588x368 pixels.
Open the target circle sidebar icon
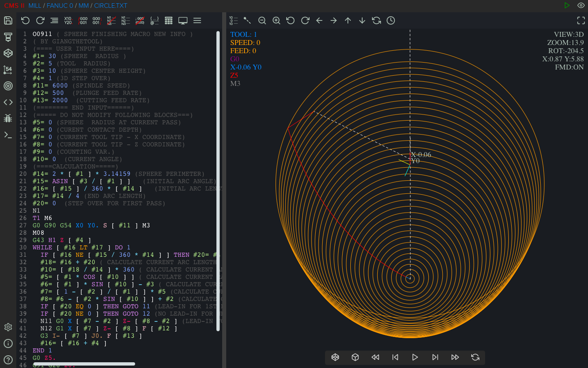(8, 86)
